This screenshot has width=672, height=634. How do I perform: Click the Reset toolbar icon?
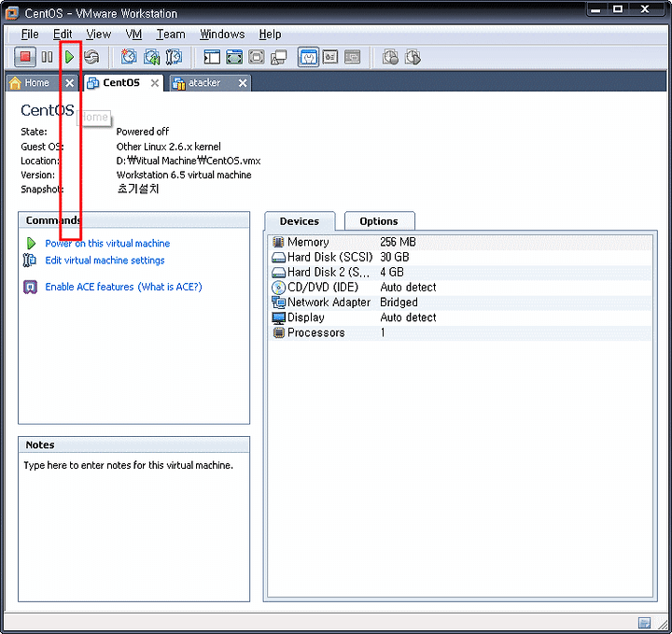click(91, 57)
